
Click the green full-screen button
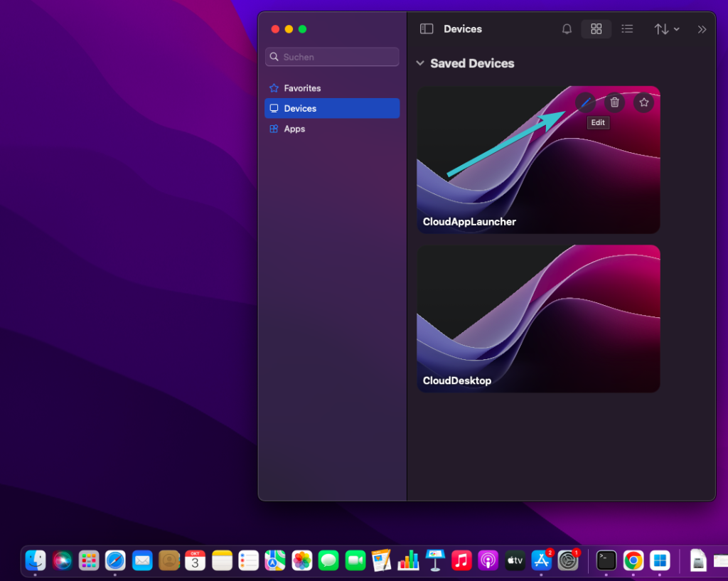(x=302, y=28)
